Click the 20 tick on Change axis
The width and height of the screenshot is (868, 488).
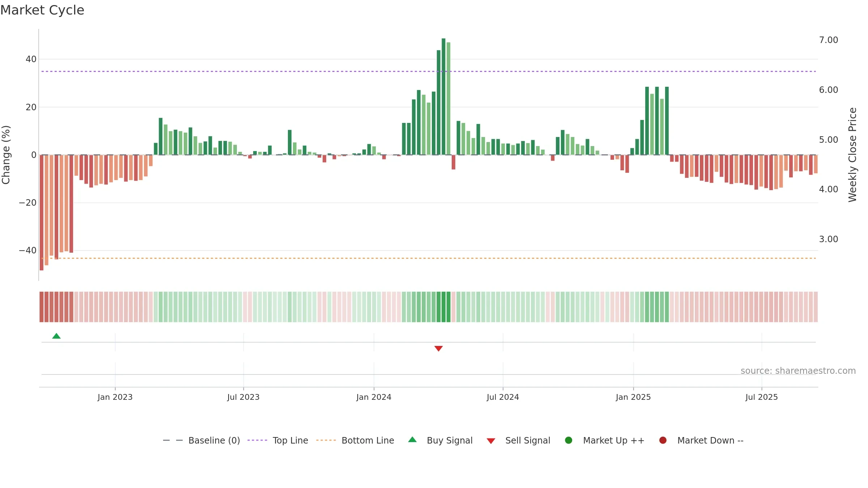click(31, 107)
